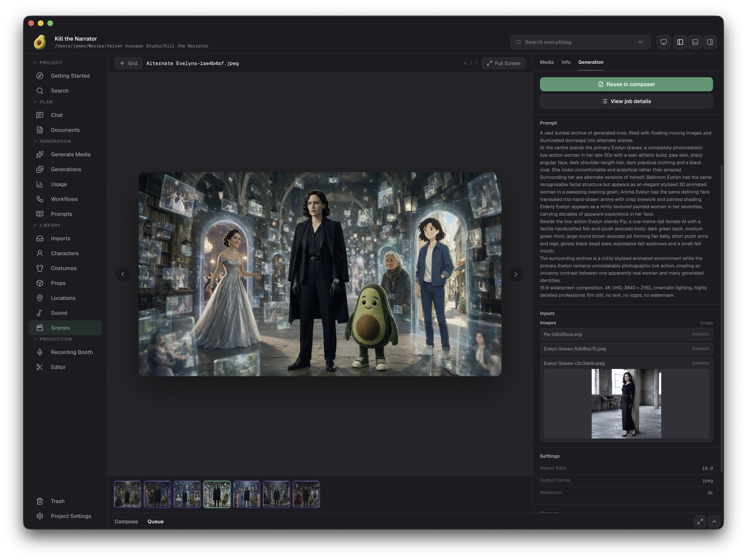Viewport: 747px width, 560px height.
Task: Click the Usage bar chart icon
Action: (x=40, y=184)
